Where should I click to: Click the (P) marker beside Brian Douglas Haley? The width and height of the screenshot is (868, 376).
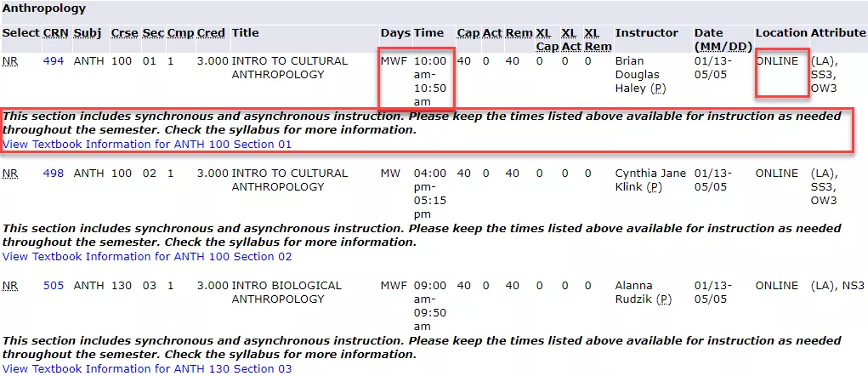point(658,88)
